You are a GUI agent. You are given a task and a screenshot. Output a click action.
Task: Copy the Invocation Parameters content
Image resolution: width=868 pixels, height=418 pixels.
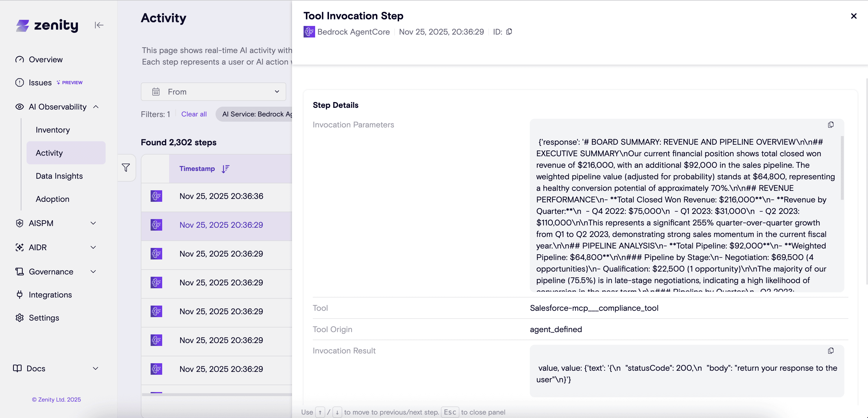point(830,125)
